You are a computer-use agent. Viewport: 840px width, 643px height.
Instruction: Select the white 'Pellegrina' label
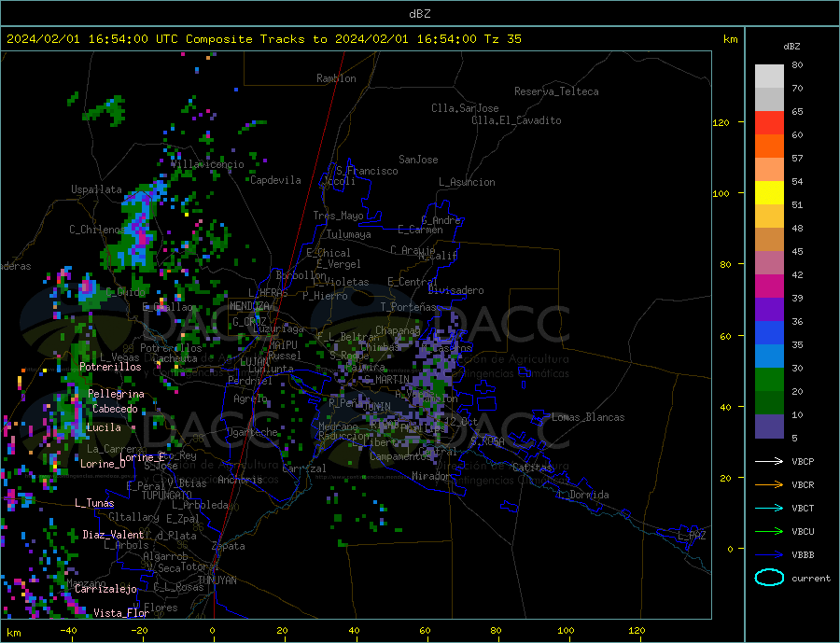click(116, 394)
